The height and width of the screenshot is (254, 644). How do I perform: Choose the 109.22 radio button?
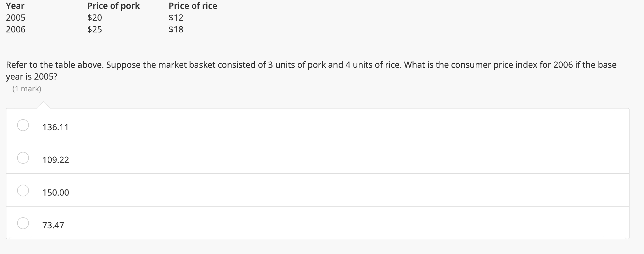coord(23,158)
